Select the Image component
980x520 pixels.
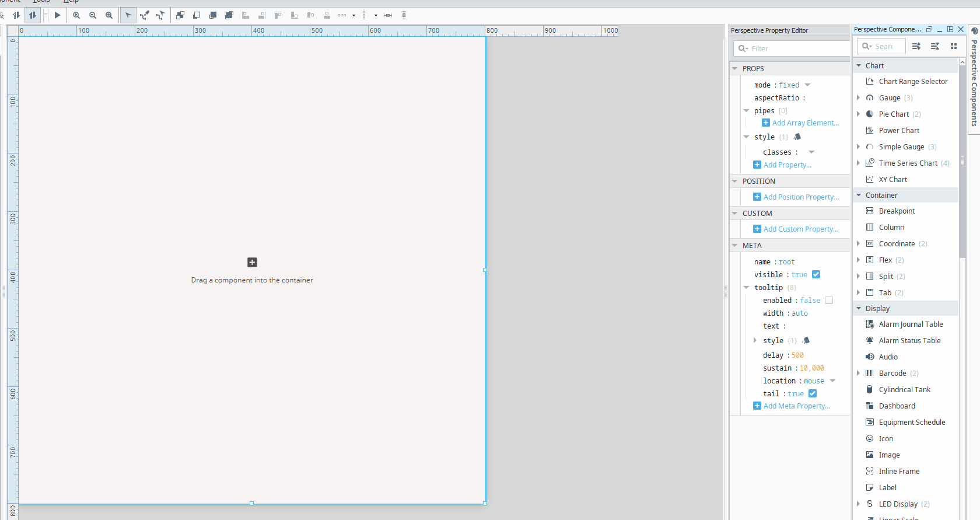(x=889, y=455)
